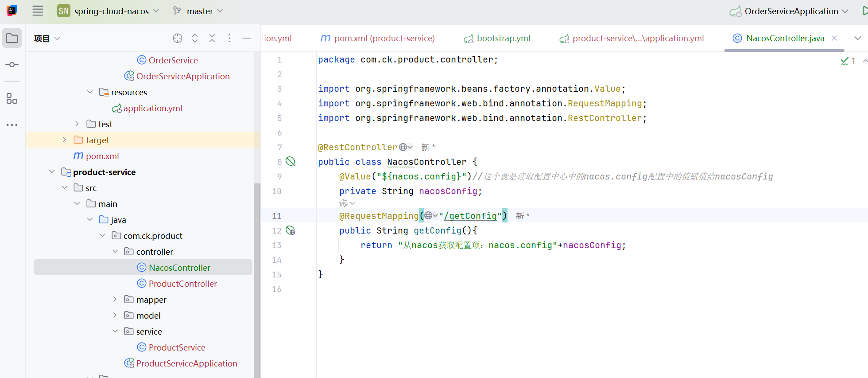The height and width of the screenshot is (378, 868).
Task: Open the Commit tool window icon
Action: (x=12, y=65)
